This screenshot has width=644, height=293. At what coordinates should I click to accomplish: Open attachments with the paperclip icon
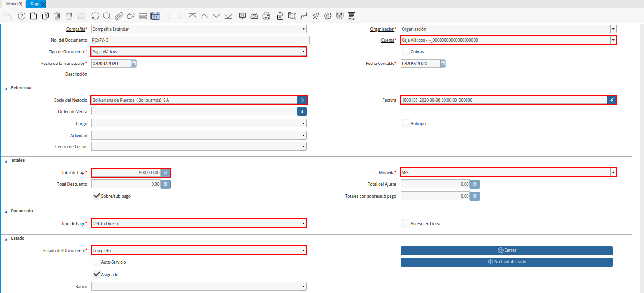[119, 16]
